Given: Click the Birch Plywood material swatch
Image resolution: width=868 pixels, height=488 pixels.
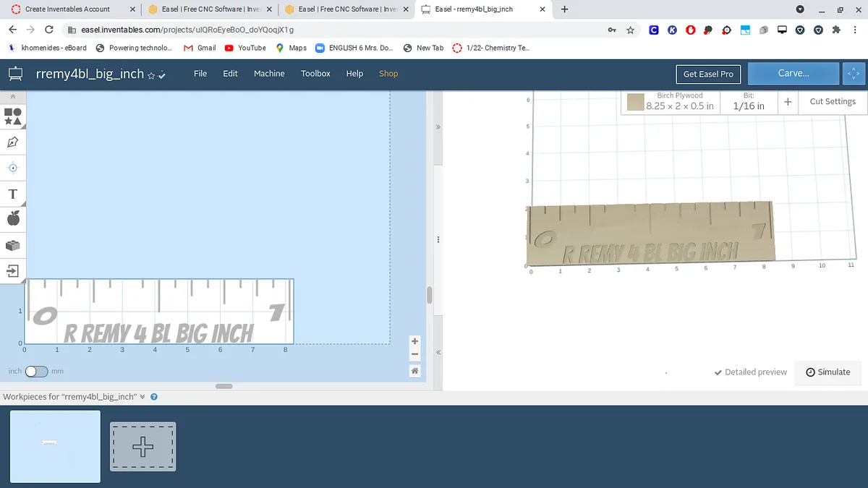Looking at the screenshot, I should 636,102.
